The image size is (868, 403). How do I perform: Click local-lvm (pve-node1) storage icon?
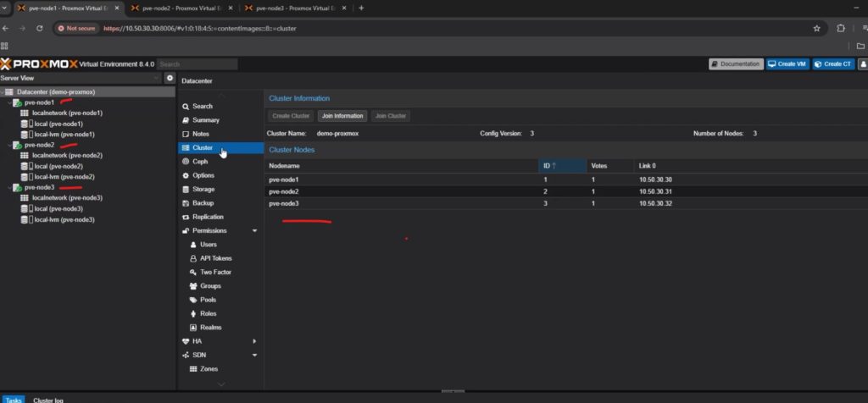pyautogui.click(x=25, y=135)
